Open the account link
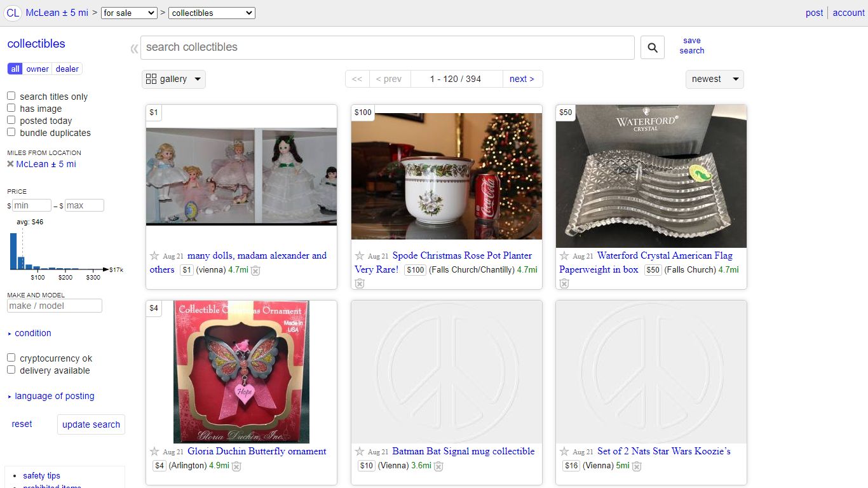This screenshot has height=488, width=868. [x=849, y=13]
